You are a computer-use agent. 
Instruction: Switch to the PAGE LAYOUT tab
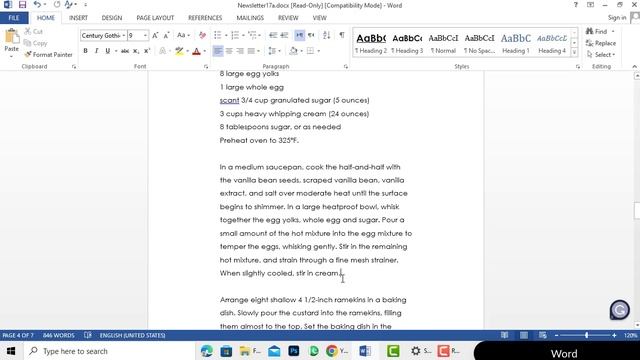pyautogui.click(x=155, y=18)
